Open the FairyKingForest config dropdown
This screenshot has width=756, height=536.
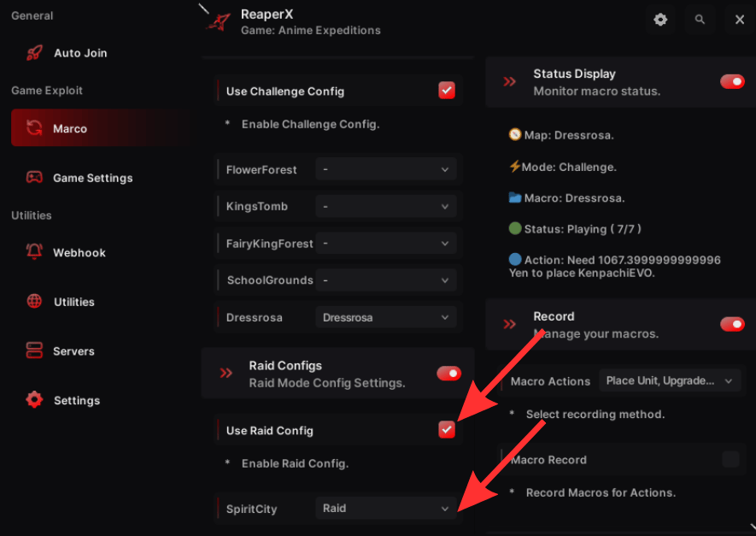pyautogui.click(x=386, y=243)
